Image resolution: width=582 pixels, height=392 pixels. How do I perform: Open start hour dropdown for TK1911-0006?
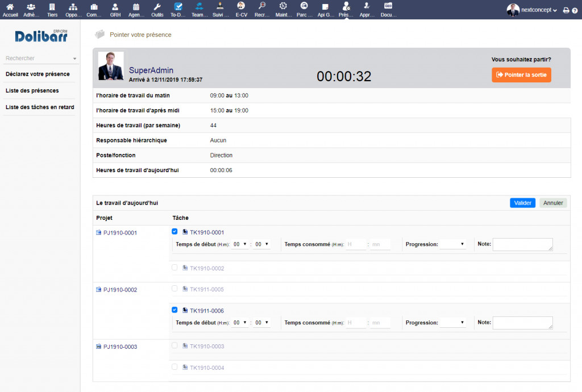pos(240,323)
